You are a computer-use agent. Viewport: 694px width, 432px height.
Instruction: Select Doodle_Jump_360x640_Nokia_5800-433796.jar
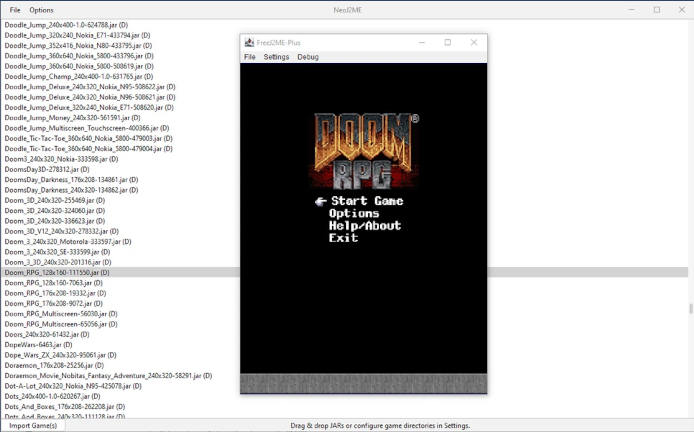pyautogui.click(x=79, y=56)
